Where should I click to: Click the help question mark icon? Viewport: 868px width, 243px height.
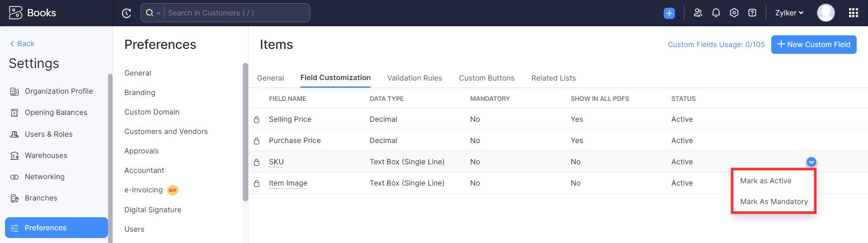point(752,13)
